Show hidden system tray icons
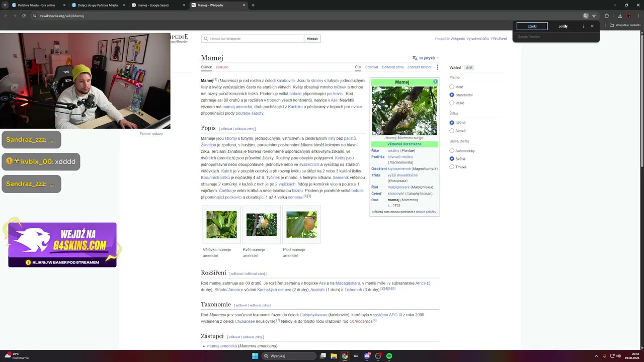644x362 pixels. pos(596,356)
